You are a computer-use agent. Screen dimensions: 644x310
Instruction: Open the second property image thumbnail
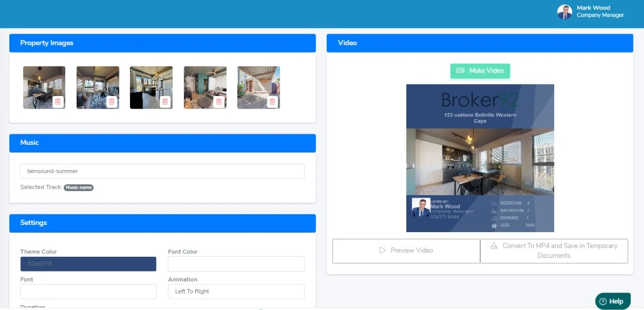click(x=98, y=87)
